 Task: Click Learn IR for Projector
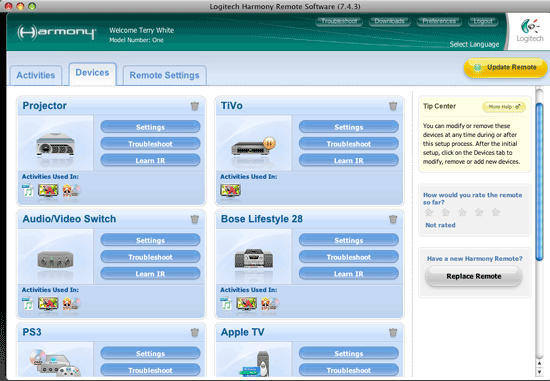point(150,160)
